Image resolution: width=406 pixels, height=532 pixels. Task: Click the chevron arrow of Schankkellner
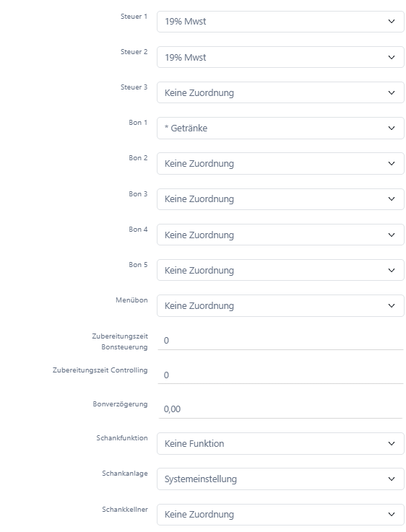click(x=392, y=515)
